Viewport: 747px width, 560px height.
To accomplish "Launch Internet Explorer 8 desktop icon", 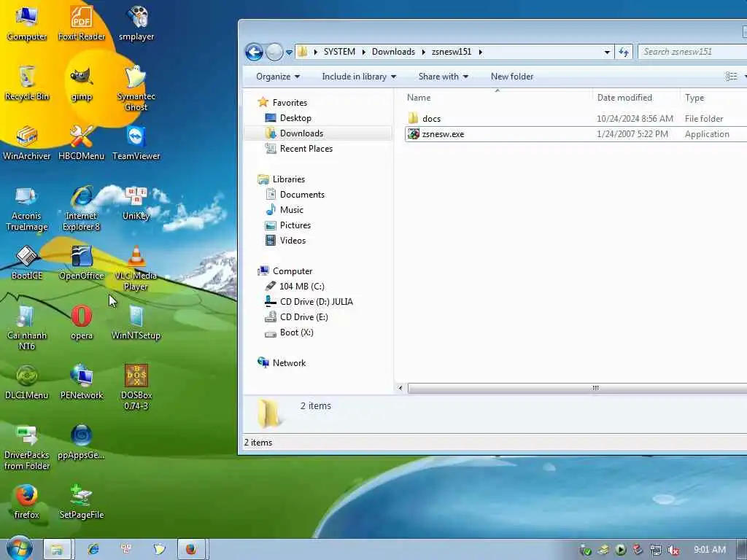I will [82, 209].
